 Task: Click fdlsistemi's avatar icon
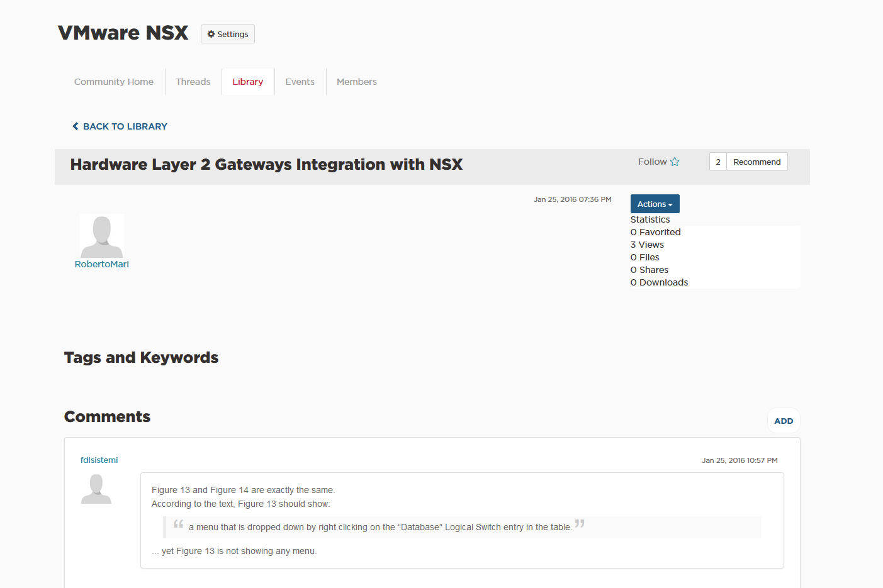tap(96, 489)
